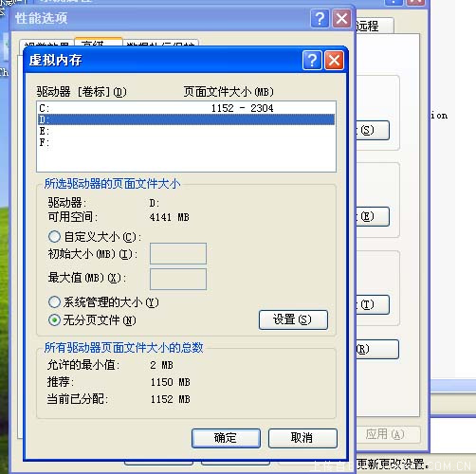Viewport: 476px width, 474px height.
Task: Click the 应用 button in background window
Action: point(385,434)
